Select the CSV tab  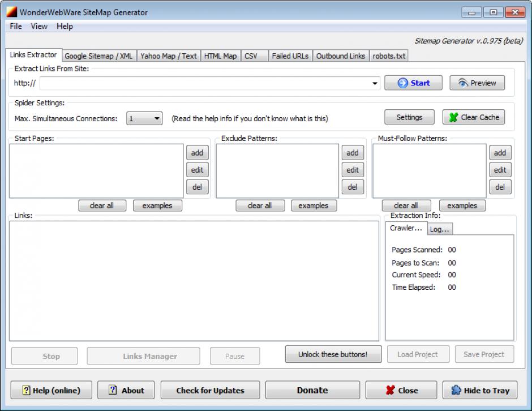(x=255, y=56)
